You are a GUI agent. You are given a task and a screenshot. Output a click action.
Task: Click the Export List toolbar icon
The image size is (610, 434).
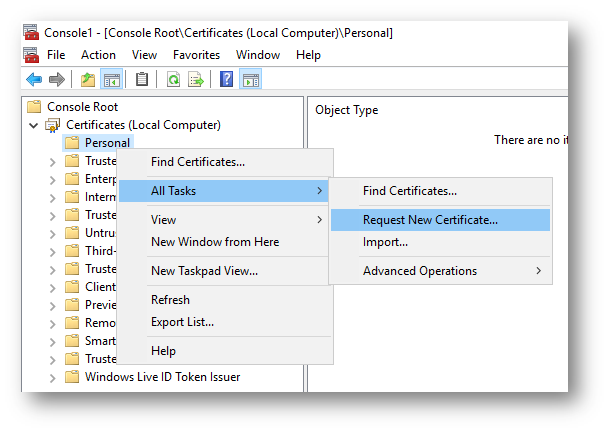tap(196, 79)
